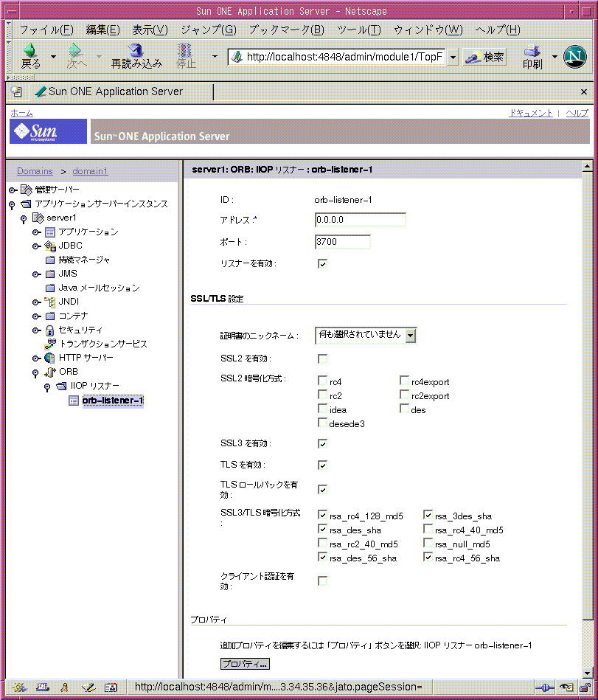Viewport: 598px width, 700px height.
Task: Open the 証明書のニックネーム dropdown
Action: coord(366,335)
